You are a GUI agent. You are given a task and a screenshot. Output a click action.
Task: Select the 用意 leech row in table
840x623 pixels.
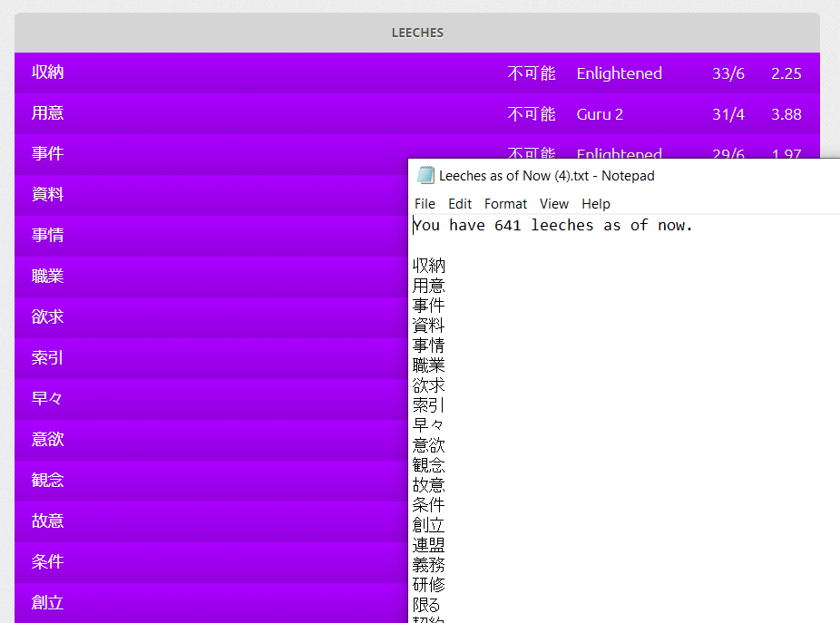[417, 113]
